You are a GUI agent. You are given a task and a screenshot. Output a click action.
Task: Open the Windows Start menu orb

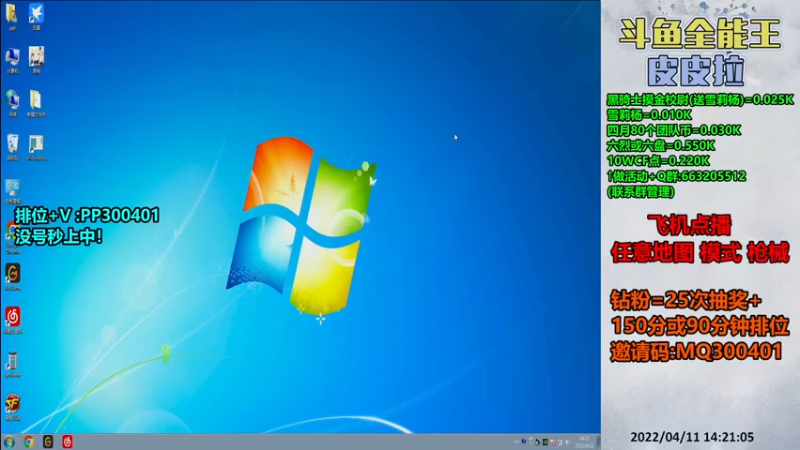[9, 442]
